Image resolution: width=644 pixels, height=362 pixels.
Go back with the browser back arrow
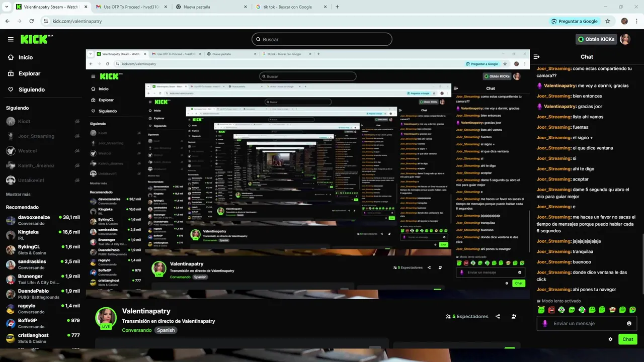[x=8, y=21]
